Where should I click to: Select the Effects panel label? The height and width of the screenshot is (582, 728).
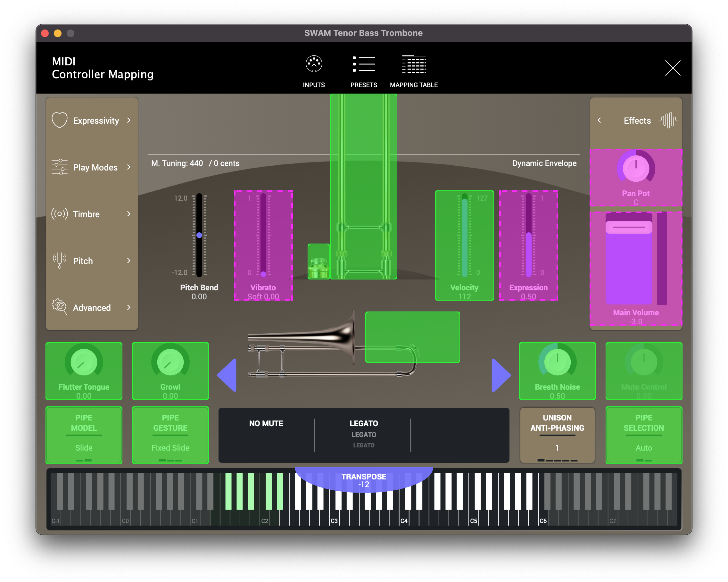tap(637, 121)
